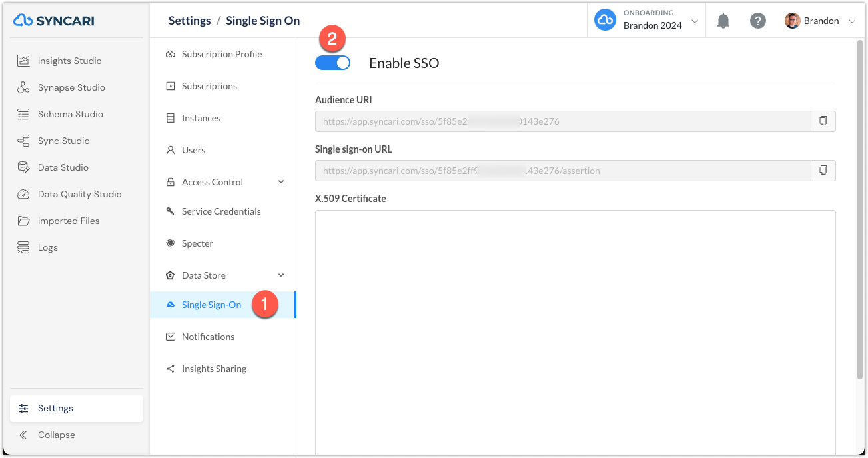Viewport: 868px width, 458px height.
Task: Click the Service Credentials key icon
Action: (170, 211)
